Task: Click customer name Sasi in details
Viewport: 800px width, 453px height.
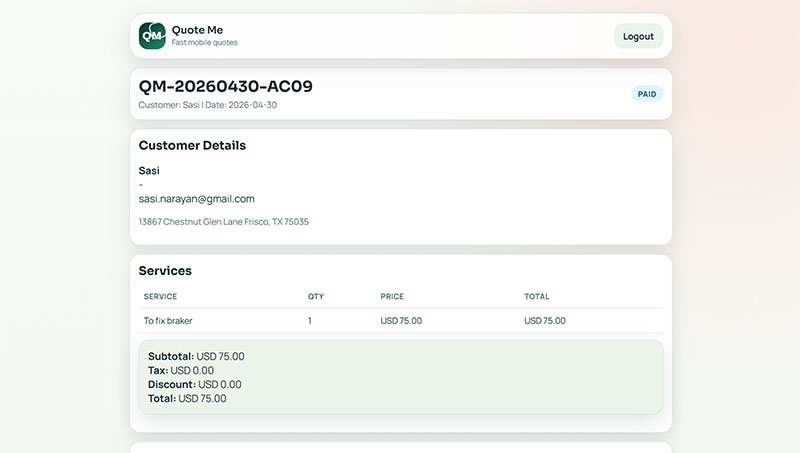Action: tap(149, 170)
